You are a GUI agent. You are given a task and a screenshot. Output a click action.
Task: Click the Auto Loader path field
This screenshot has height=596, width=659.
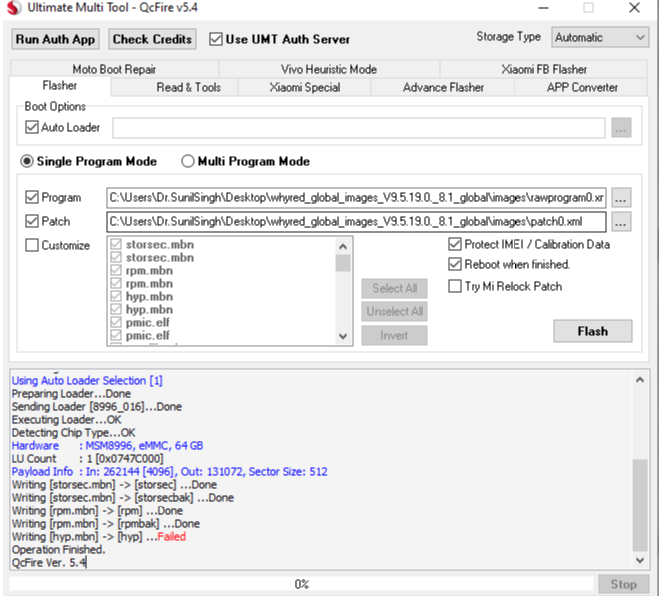[358, 127]
